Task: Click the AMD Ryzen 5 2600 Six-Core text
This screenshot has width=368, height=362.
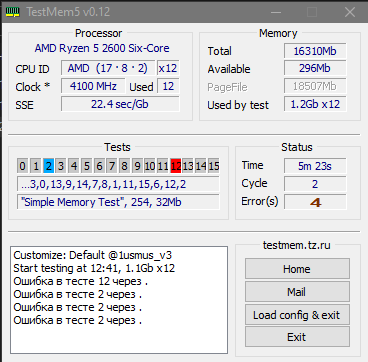Action: [x=102, y=48]
